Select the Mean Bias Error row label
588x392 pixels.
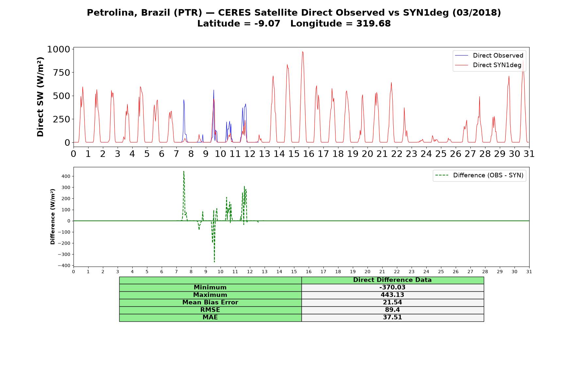tap(210, 302)
